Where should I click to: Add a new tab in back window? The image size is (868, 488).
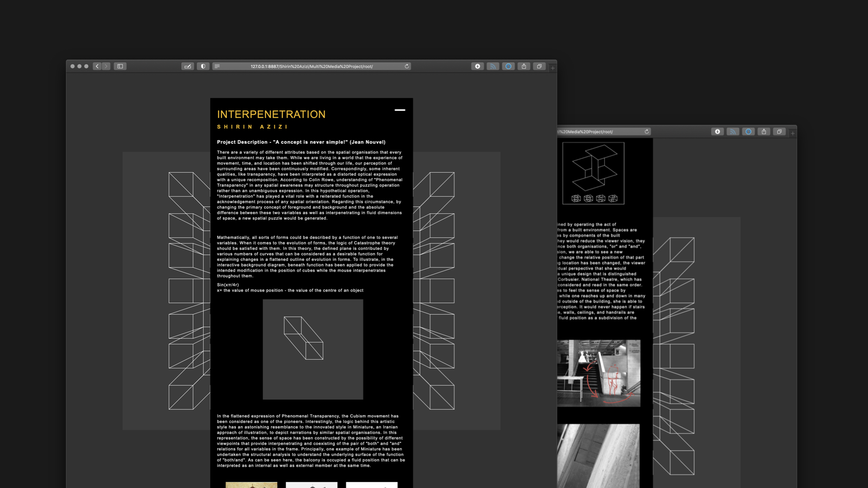(793, 133)
